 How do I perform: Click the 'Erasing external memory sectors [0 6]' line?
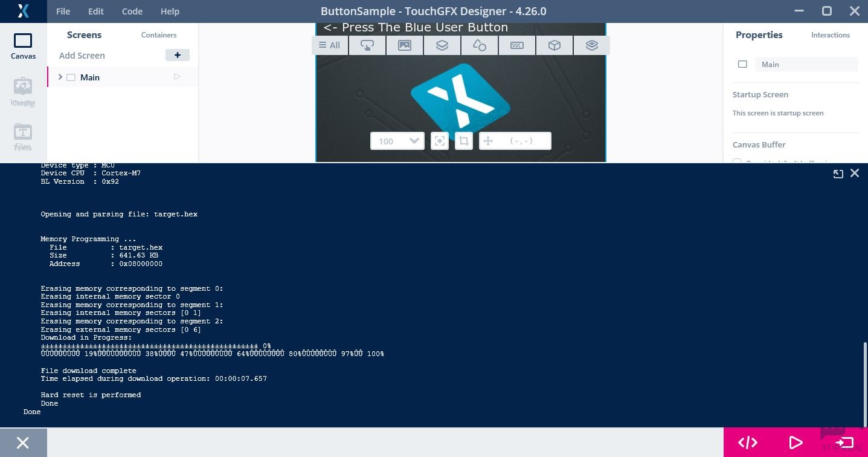coord(121,329)
